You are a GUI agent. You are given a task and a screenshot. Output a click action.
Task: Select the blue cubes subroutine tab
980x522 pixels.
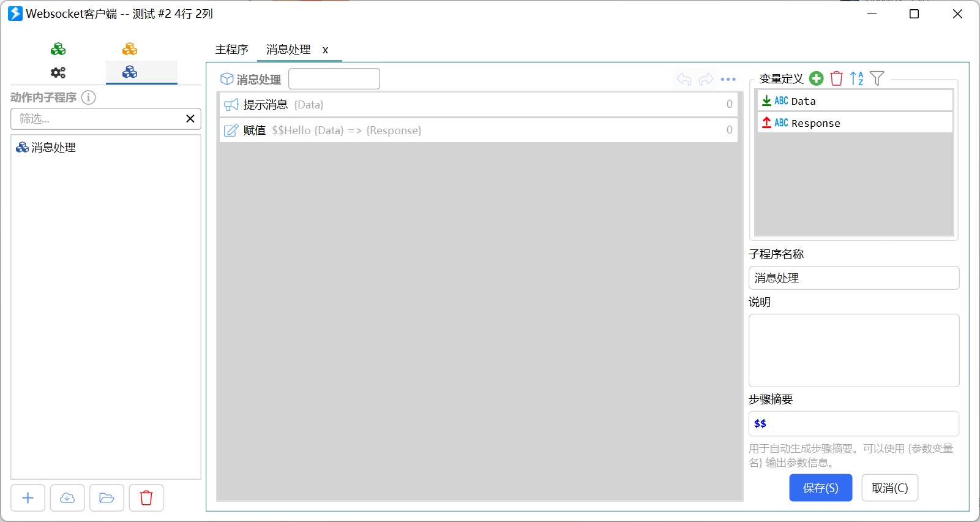click(130, 72)
